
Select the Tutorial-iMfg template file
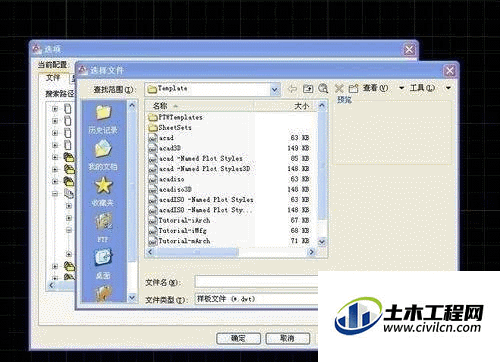tap(178, 231)
